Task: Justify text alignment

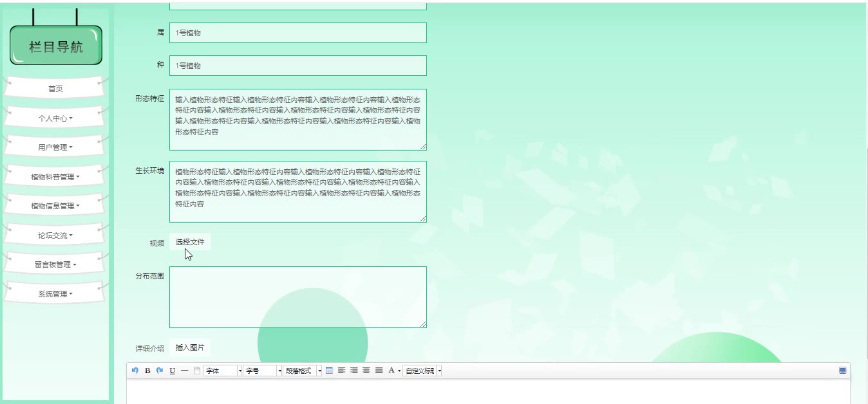Action: click(379, 371)
